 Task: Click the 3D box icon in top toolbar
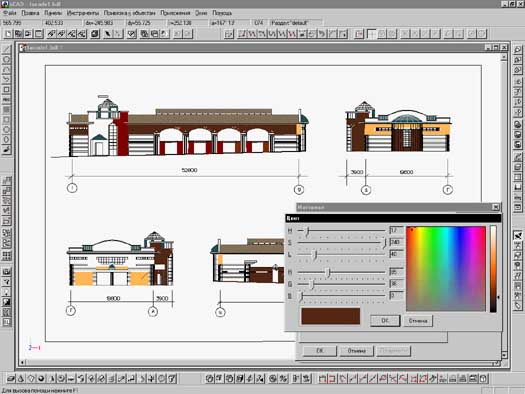[95, 34]
